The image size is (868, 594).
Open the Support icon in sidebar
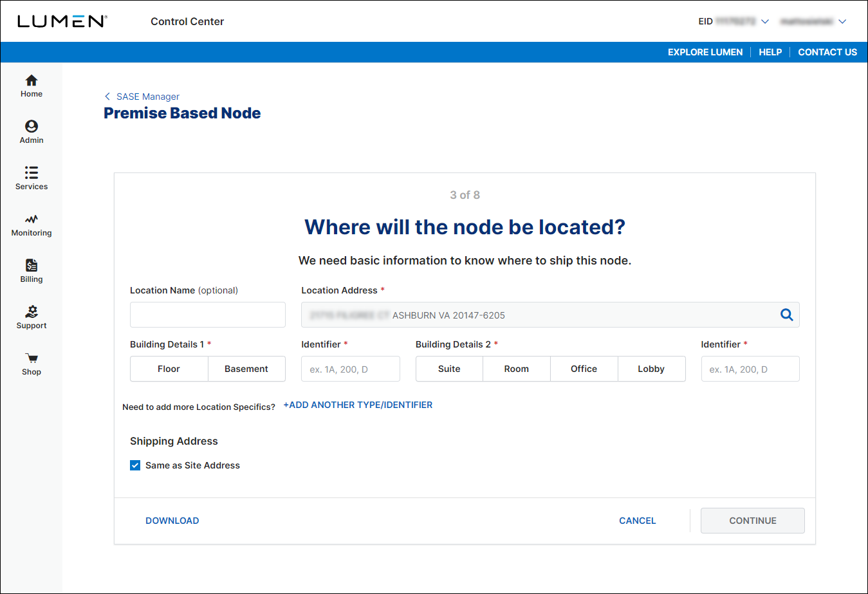pos(32,311)
